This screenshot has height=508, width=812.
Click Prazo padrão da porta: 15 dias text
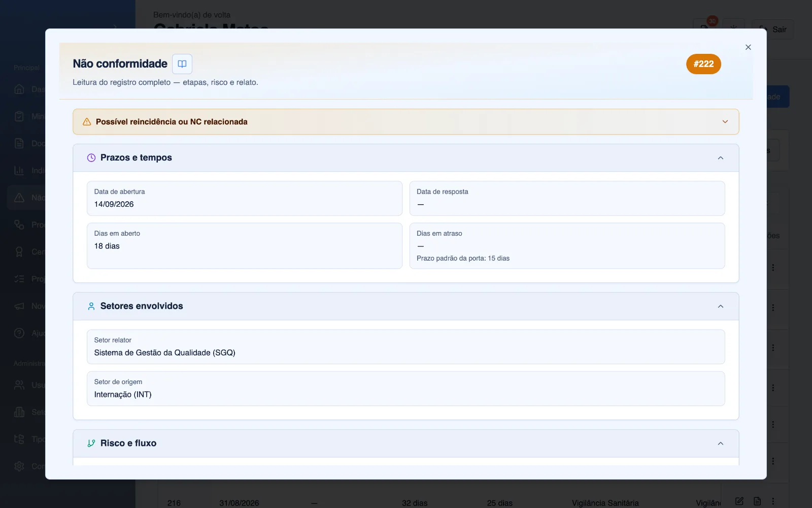coord(463,259)
